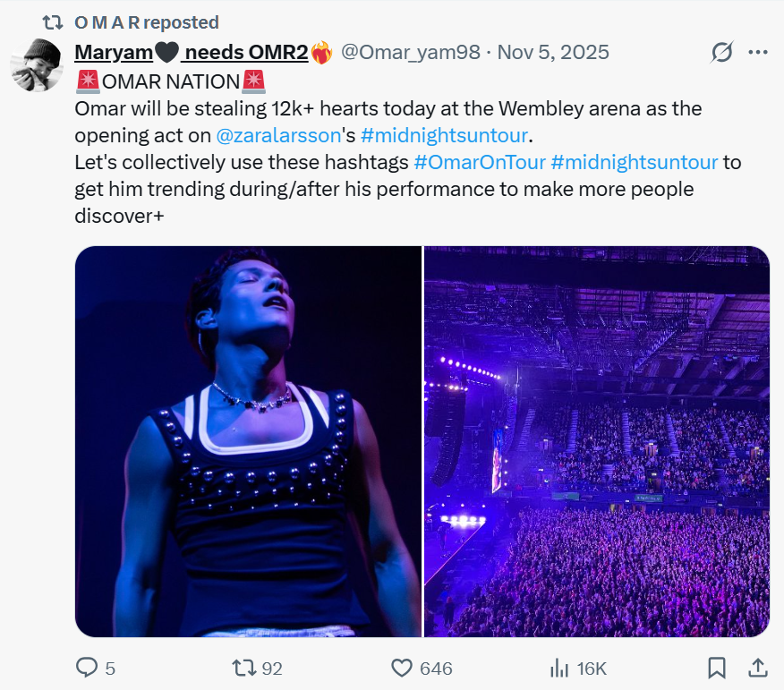784x690 pixels.
Task: Repost this tweet via retweet icon
Action: (243, 668)
